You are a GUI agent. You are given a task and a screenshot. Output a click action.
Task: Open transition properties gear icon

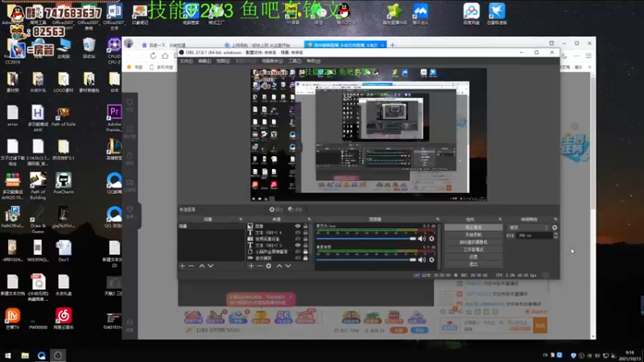tap(555, 228)
